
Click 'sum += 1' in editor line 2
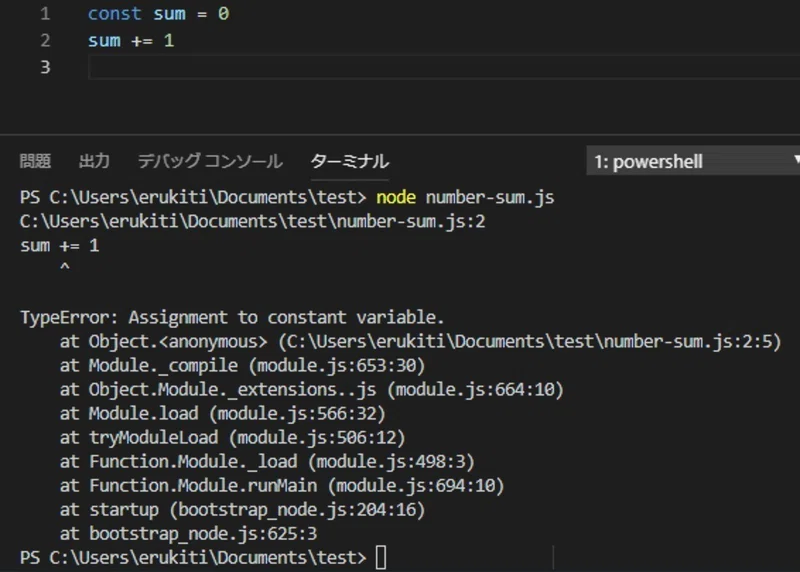point(131,40)
